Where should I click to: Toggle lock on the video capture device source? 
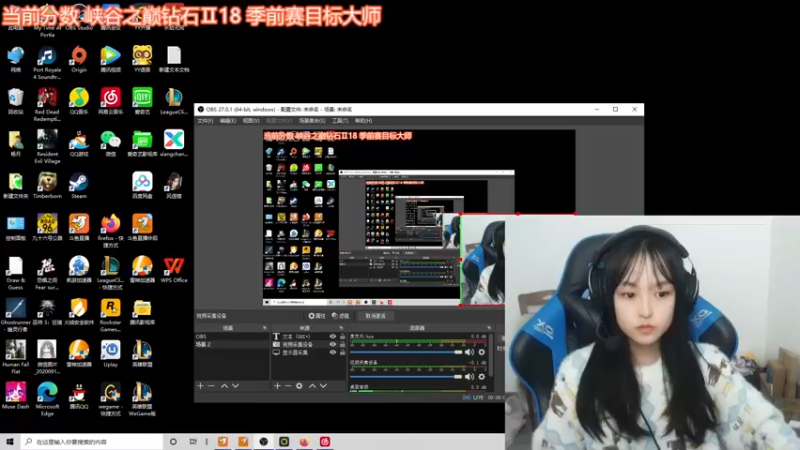coord(342,344)
